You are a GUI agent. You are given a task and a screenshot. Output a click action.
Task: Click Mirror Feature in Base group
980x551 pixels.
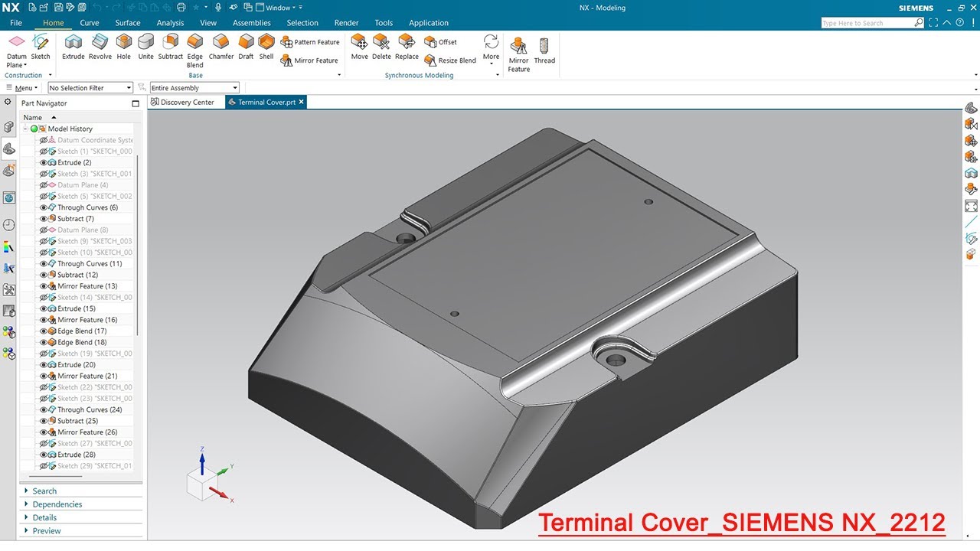310,60
